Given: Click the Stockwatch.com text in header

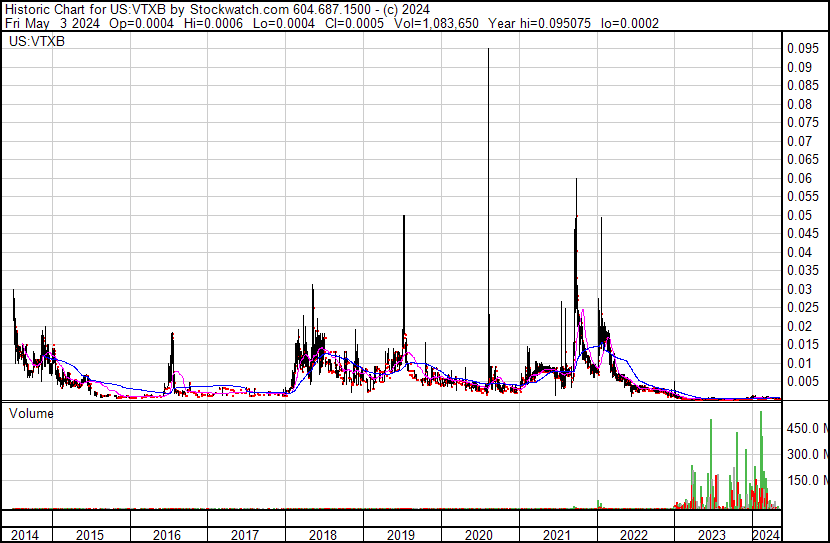Looking at the screenshot, I should point(240,10).
